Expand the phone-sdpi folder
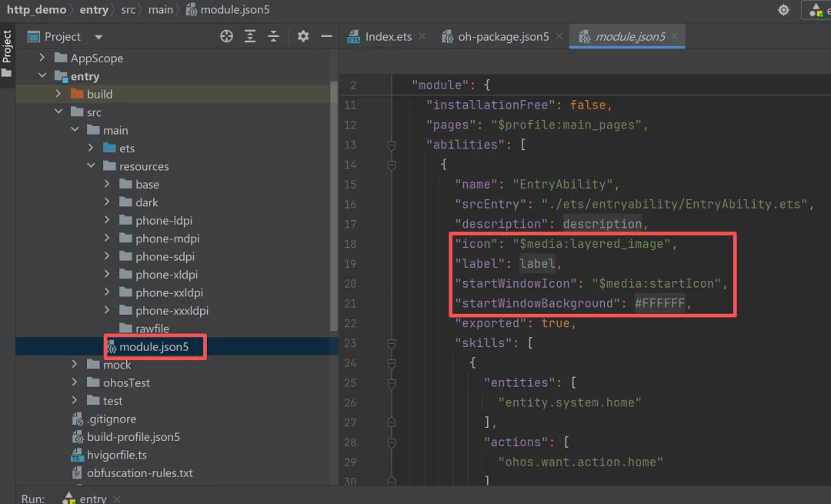This screenshot has width=831, height=504. [x=107, y=255]
